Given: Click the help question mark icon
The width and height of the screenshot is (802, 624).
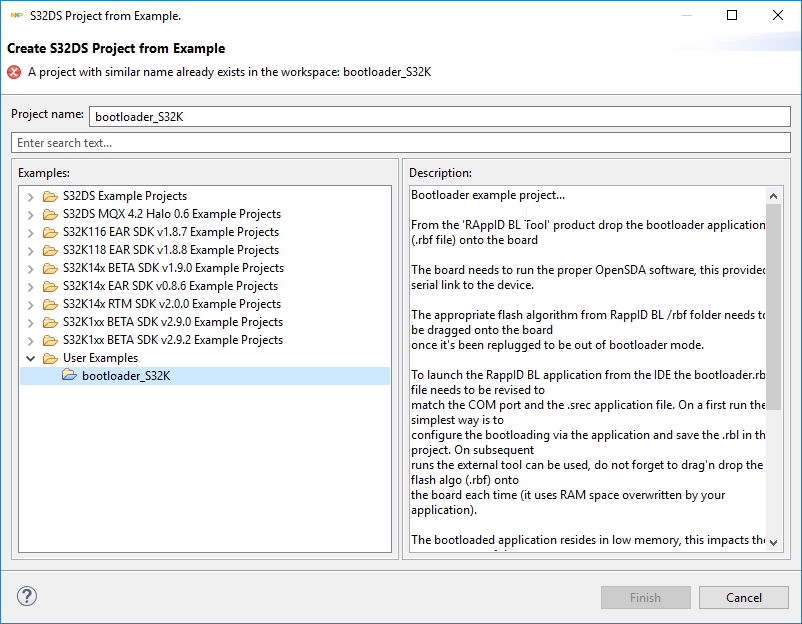Looking at the screenshot, I should (26, 597).
